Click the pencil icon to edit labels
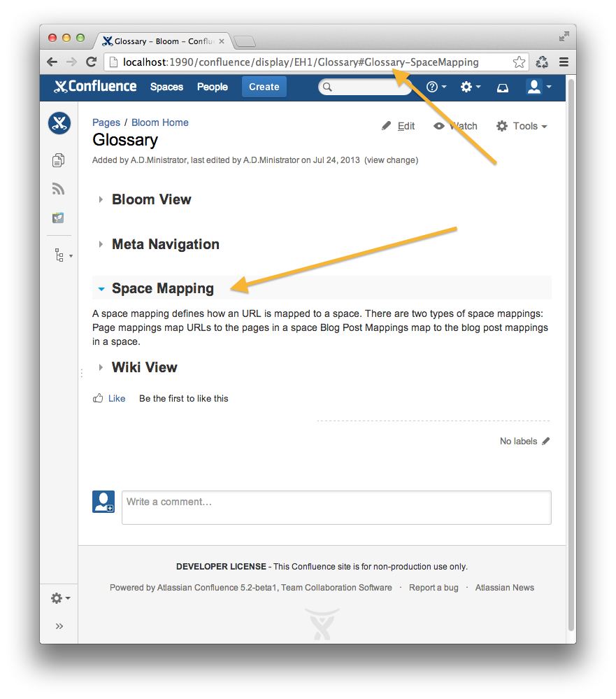This screenshot has height=699, width=616. 546,442
